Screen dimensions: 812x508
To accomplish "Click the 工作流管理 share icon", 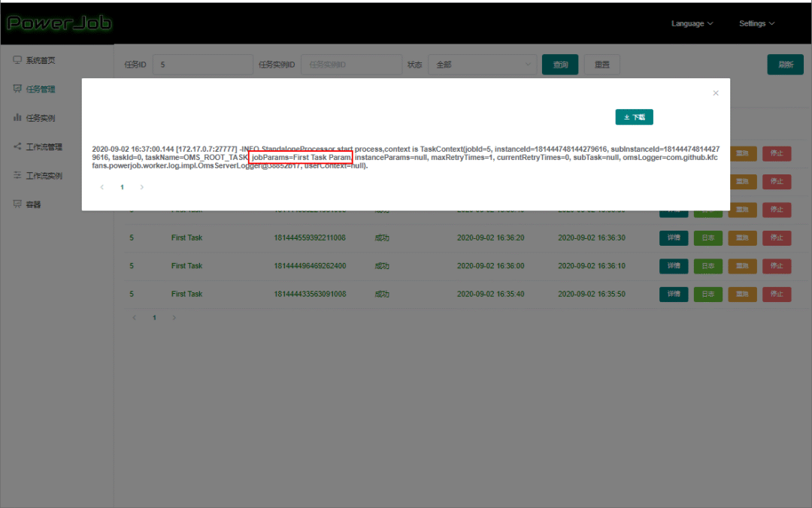I will click(17, 147).
